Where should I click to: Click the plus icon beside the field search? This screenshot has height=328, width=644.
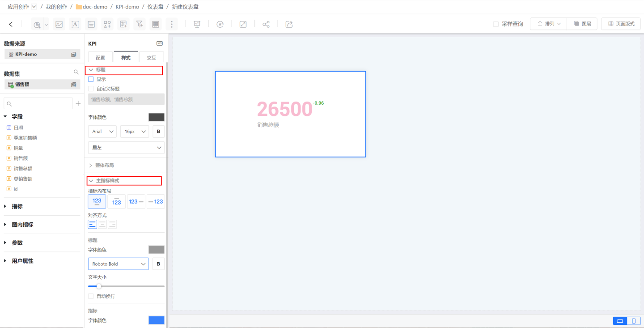[x=78, y=103]
